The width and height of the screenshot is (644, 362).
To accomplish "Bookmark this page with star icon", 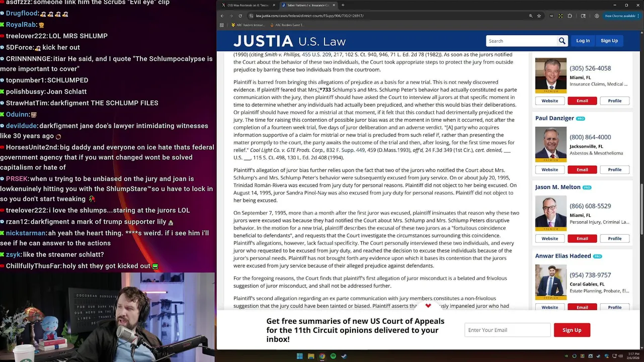I will point(539,16).
